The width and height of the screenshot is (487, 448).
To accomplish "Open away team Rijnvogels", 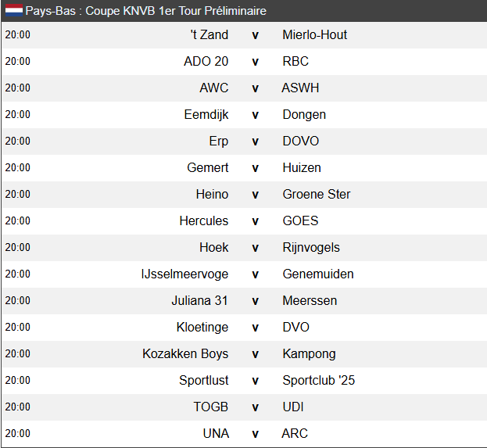I will (x=311, y=247).
